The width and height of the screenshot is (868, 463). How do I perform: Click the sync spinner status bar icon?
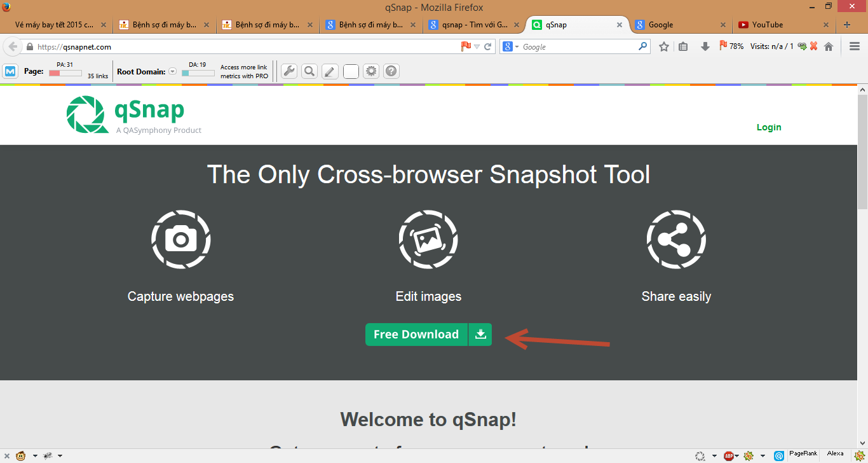[x=700, y=455]
